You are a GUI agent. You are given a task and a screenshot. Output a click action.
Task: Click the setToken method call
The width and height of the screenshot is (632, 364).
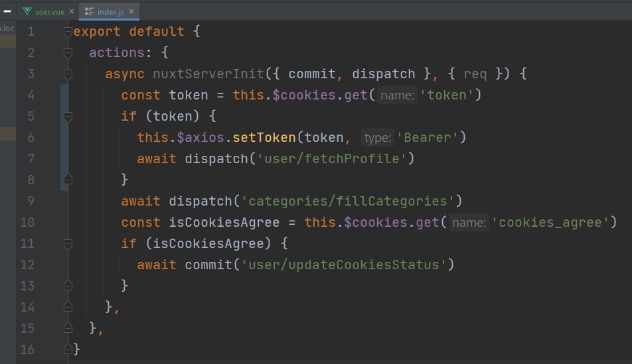(264, 138)
